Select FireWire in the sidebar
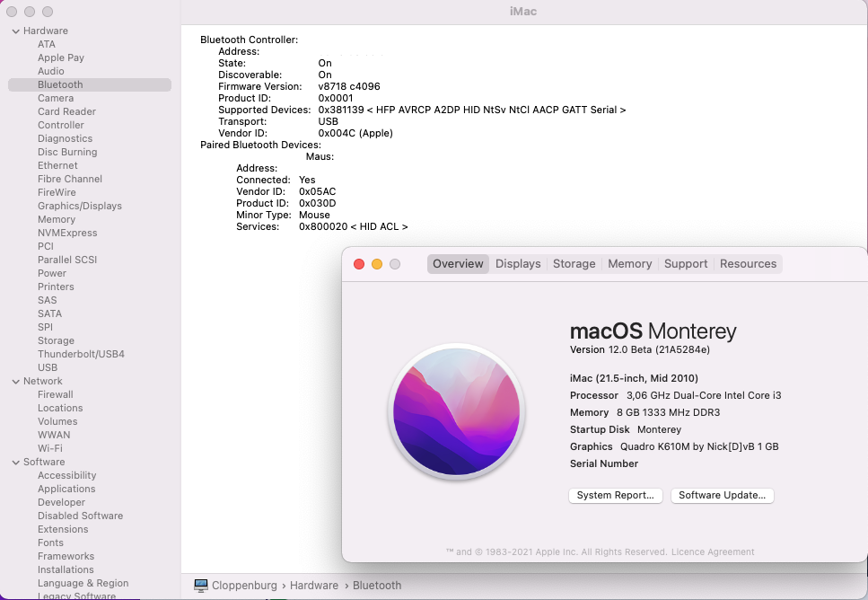This screenshot has height=600, width=868. coord(57,192)
